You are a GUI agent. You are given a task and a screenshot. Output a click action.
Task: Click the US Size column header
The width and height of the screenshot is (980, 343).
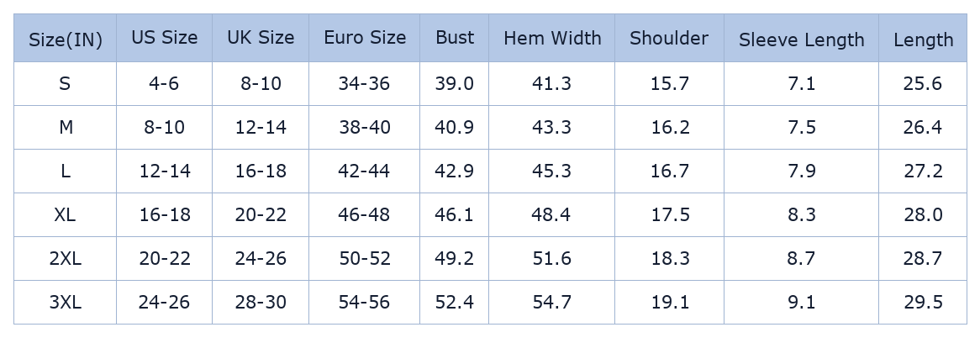click(x=164, y=38)
